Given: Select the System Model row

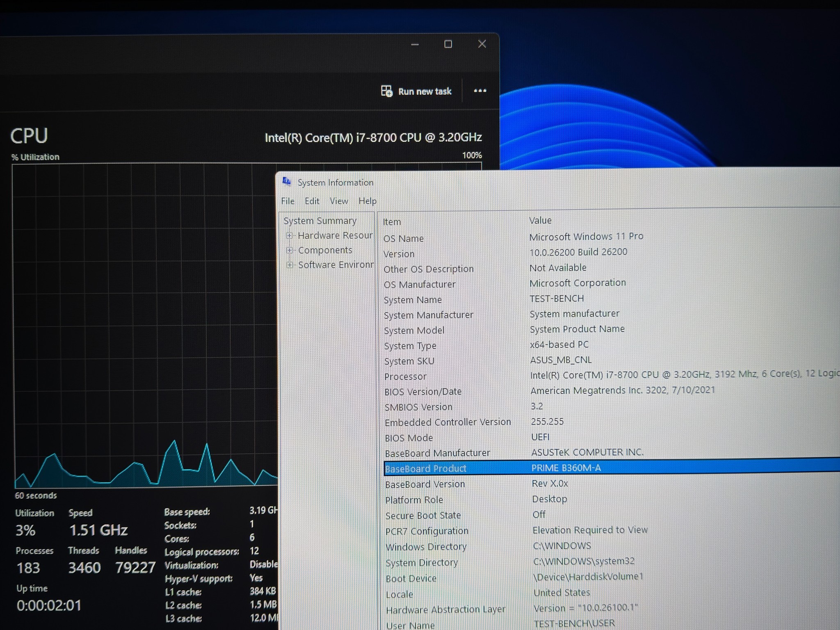Looking at the screenshot, I should tap(611, 329).
